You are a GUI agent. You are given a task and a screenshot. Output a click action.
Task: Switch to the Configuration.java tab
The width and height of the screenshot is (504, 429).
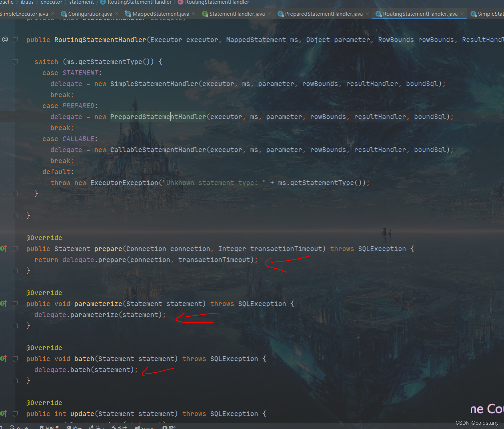[90, 14]
